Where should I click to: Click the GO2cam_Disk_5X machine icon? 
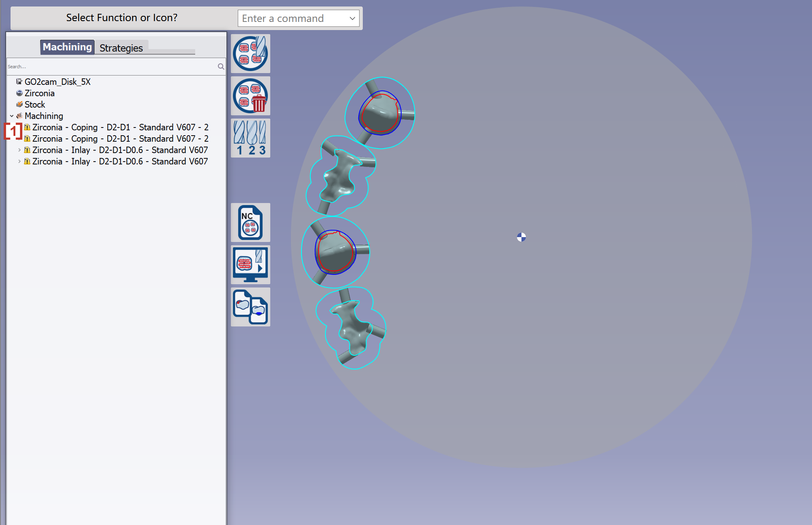point(19,82)
